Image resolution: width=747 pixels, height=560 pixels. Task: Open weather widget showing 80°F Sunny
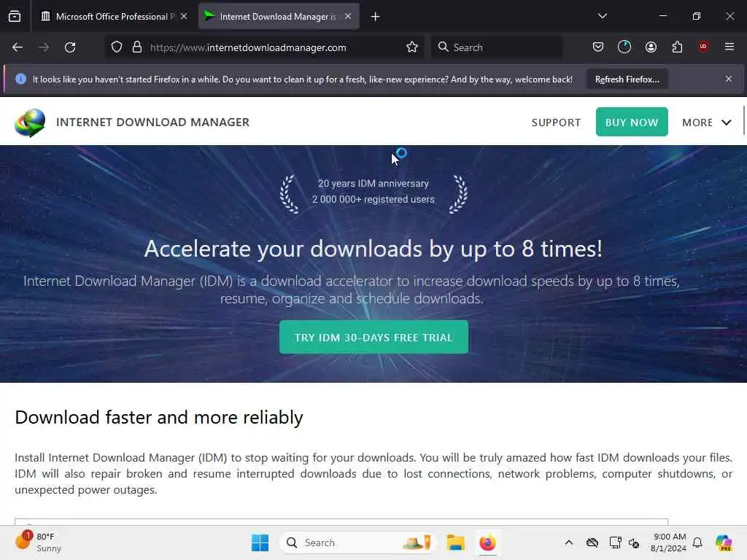point(38,542)
